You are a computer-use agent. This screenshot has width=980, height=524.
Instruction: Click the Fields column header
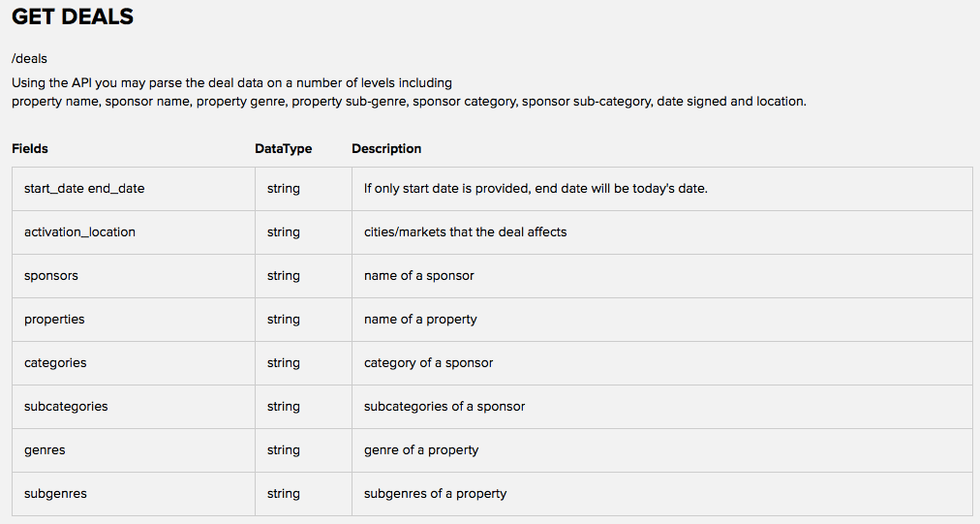click(x=30, y=149)
